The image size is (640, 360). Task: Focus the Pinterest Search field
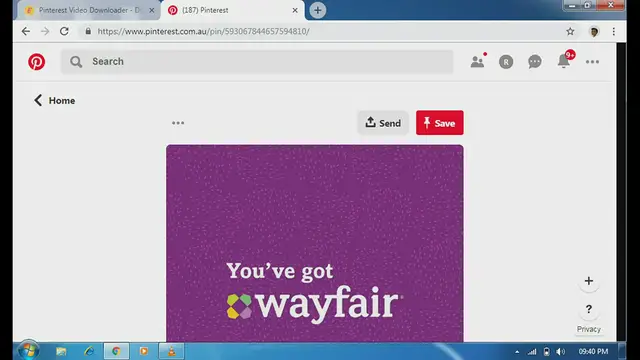pos(257,62)
